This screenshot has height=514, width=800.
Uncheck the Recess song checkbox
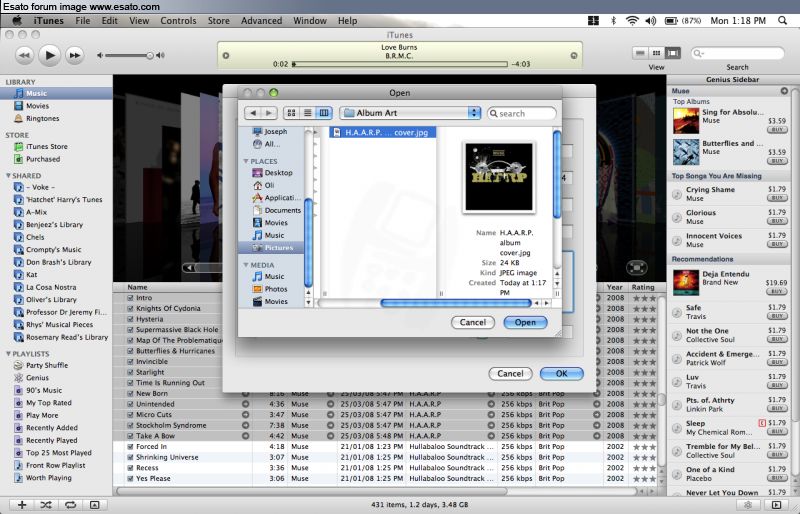(x=130, y=468)
